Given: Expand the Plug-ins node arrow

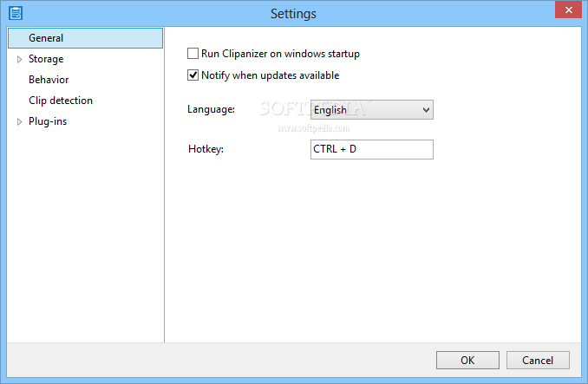Looking at the screenshot, I should pos(19,121).
